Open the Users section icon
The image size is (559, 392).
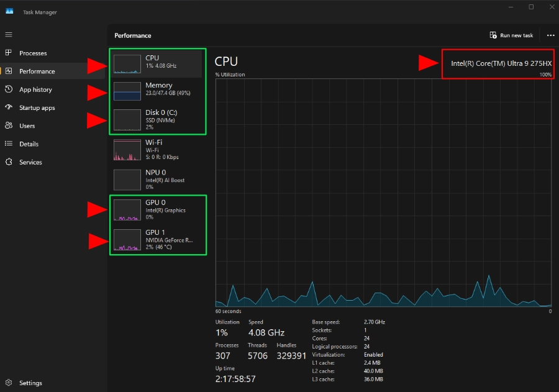pyautogui.click(x=9, y=125)
